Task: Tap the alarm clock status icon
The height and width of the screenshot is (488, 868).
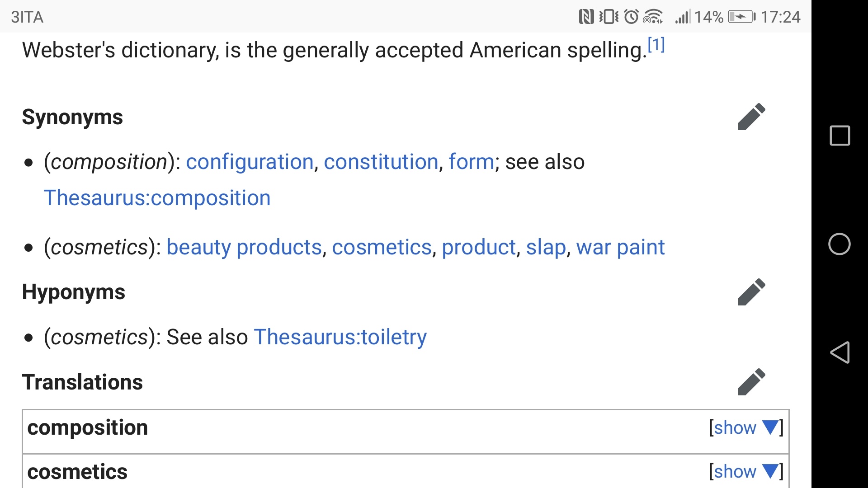Action: 631,17
